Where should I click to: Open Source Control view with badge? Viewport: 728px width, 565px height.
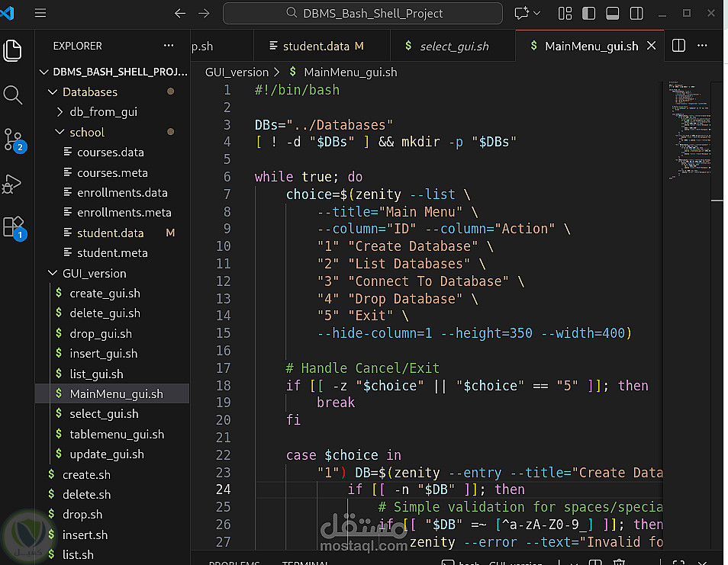14,140
